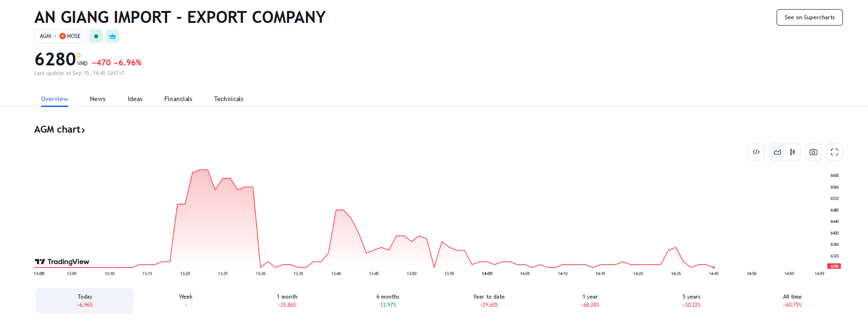Choose the 5 years range
The height and width of the screenshot is (331, 868).
pyautogui.click(x=691, y=300)
